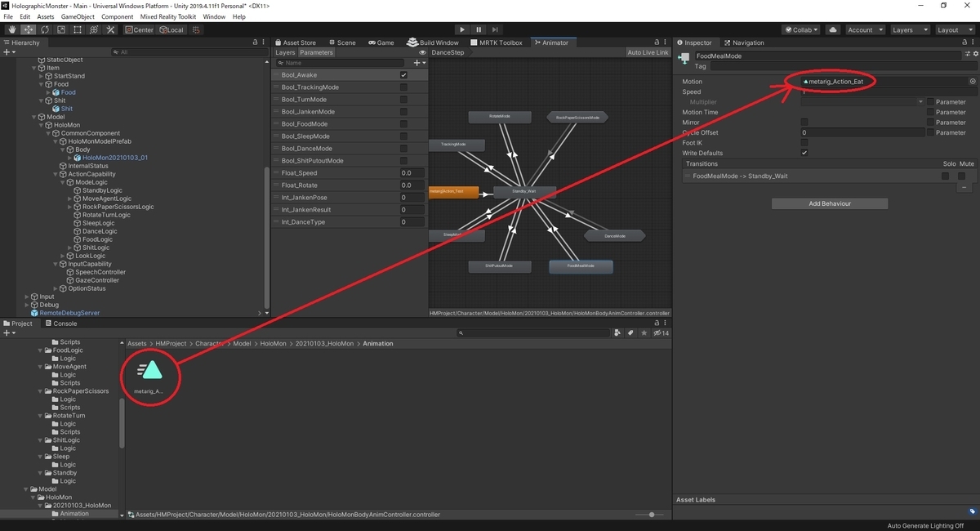The image size is (980, 531).
Task: Select the Hand tool in toolbar
Action: (x=11, y=30)
